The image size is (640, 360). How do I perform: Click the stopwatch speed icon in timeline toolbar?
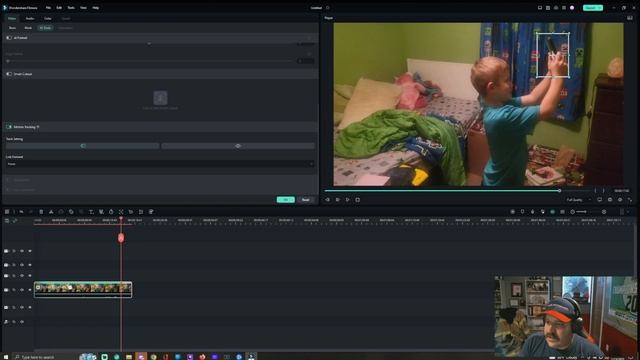(111, 212)
